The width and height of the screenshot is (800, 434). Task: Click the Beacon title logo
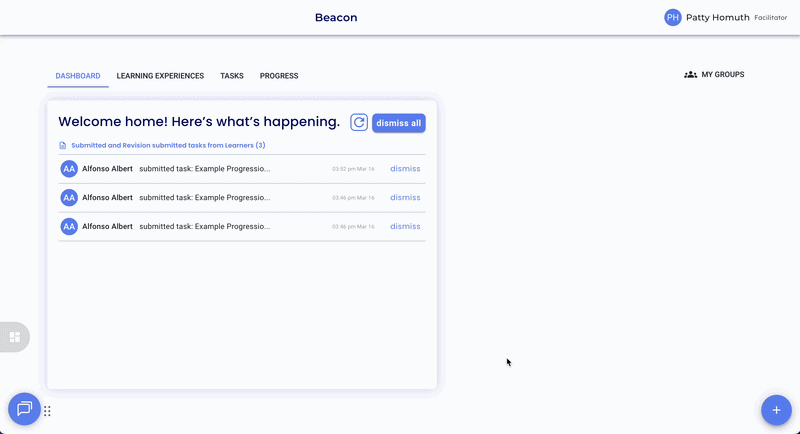[336, 17]
